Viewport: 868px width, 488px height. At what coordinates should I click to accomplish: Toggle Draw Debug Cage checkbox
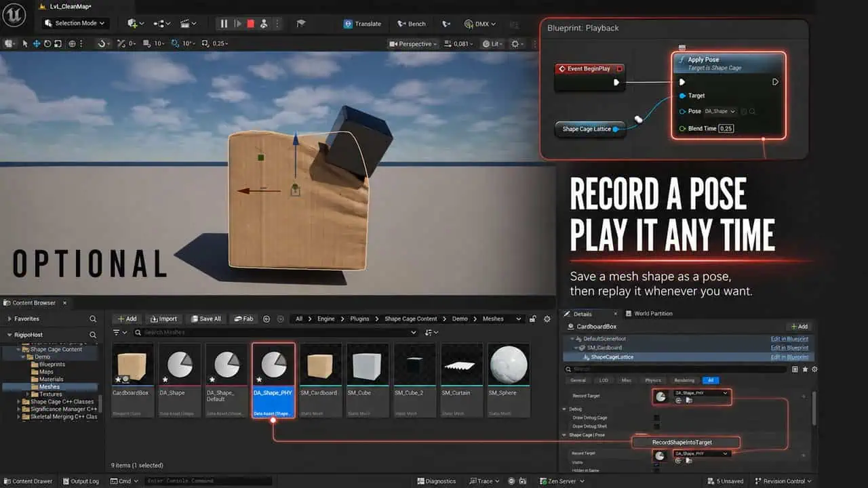(x=656, y=418)
